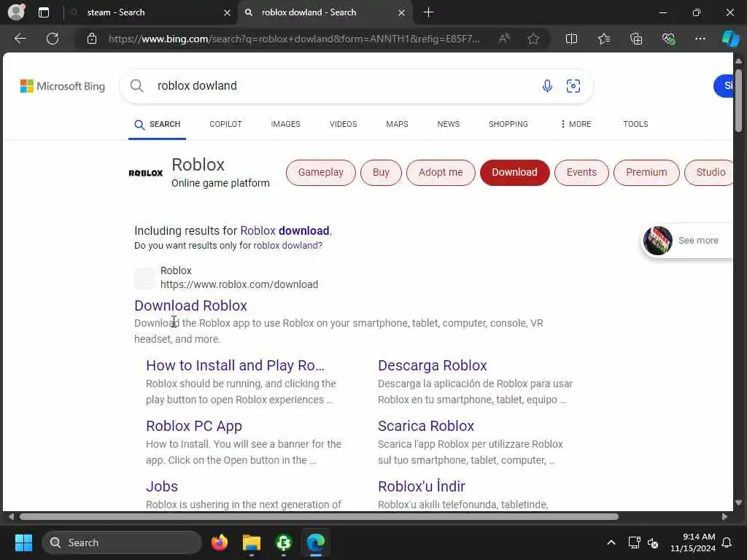This screenshot has width=747, height=560.
Task: Open Roblox PC App link
Action: pos(194,426)
